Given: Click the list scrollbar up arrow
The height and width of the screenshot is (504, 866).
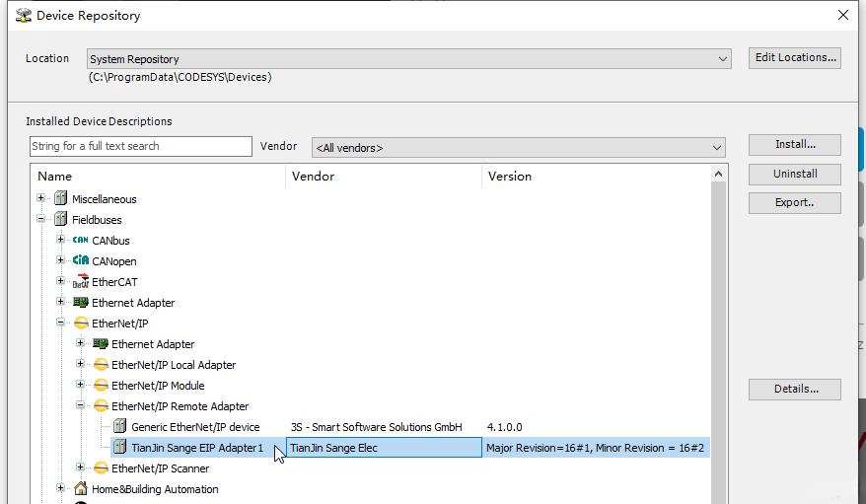Looking at the screenshot, I should pyautogui.click(x=718, y=174).
